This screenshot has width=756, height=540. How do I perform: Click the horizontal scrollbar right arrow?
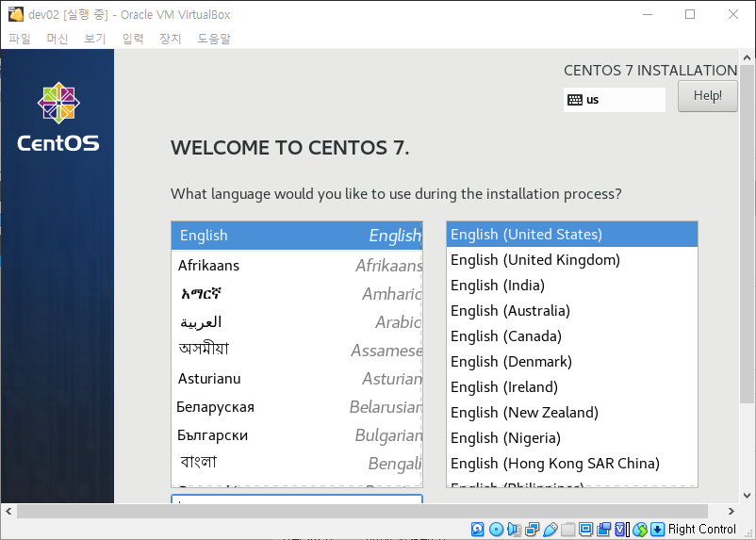click(x=731, y=511)
